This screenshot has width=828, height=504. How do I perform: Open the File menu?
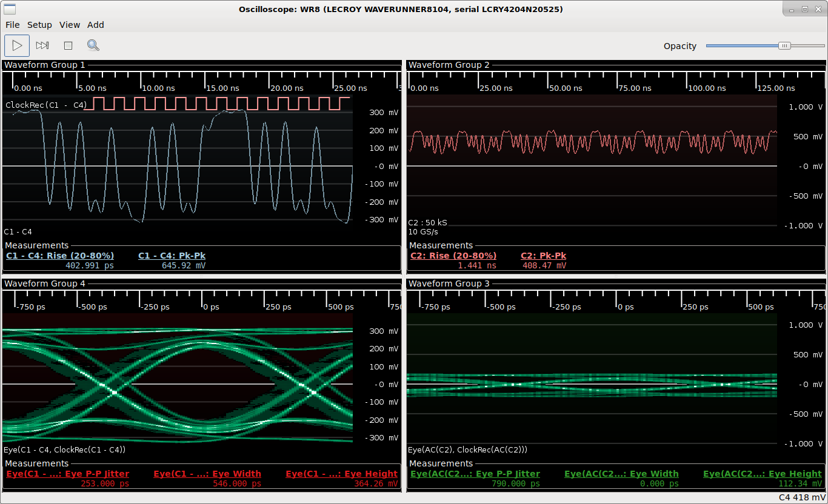[x=13, y=25]
